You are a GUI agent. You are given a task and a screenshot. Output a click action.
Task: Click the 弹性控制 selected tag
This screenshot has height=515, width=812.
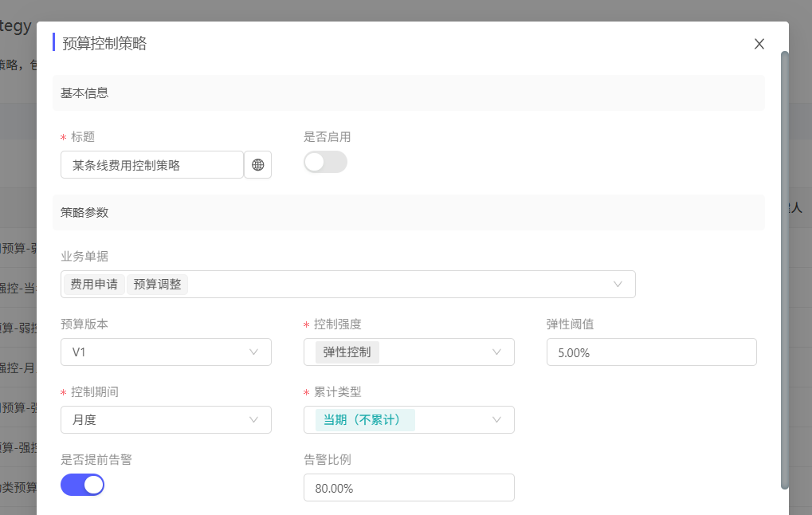(347, 352)
